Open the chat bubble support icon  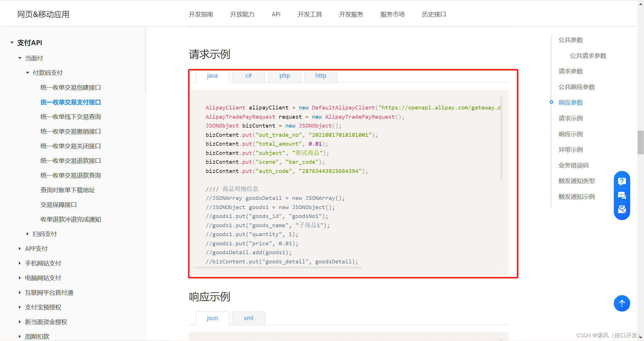point(622,196)
